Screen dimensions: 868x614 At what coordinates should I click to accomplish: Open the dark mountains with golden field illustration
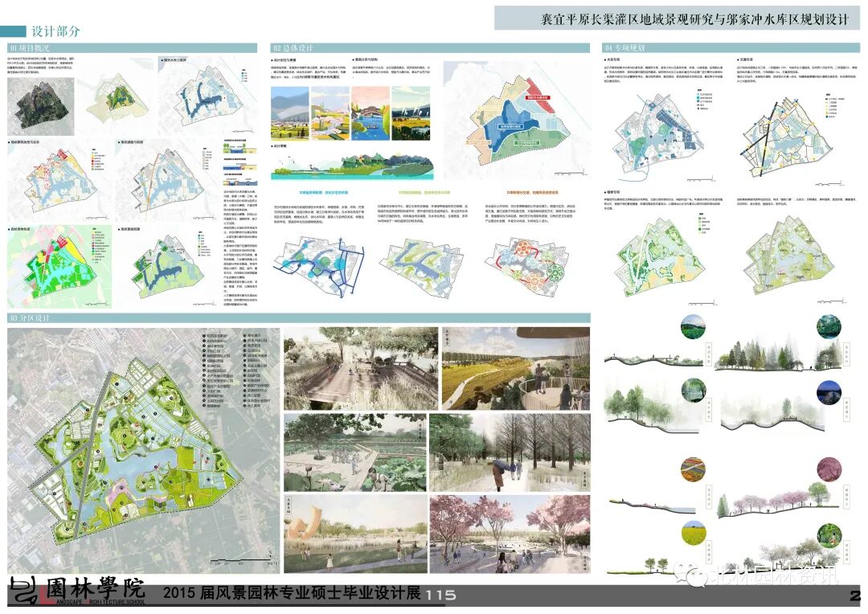pyautogui.click(x=411, y=113)
